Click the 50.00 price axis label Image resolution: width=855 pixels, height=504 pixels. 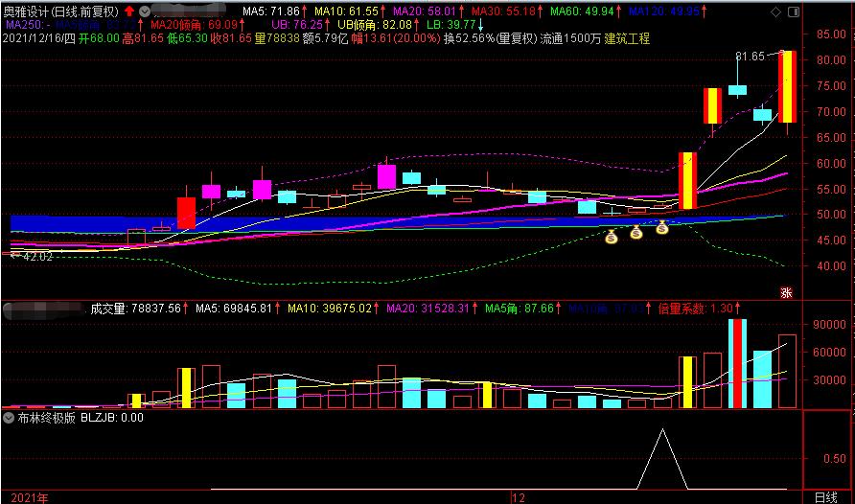coord(831,214)
